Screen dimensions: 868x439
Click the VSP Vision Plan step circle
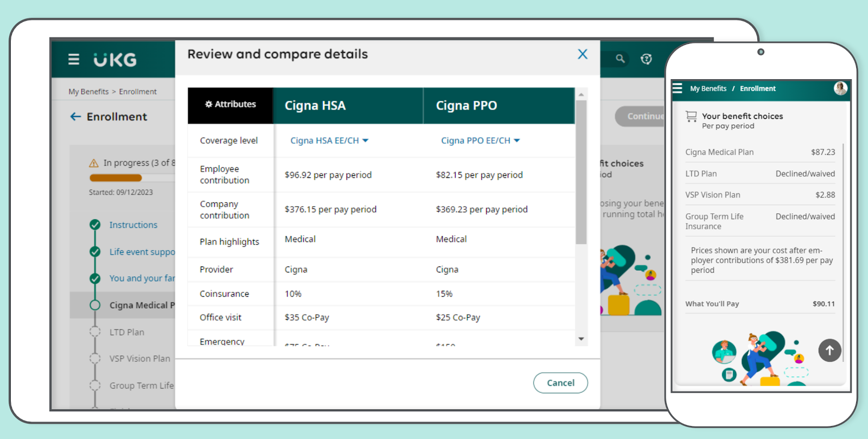pos(95,359)
